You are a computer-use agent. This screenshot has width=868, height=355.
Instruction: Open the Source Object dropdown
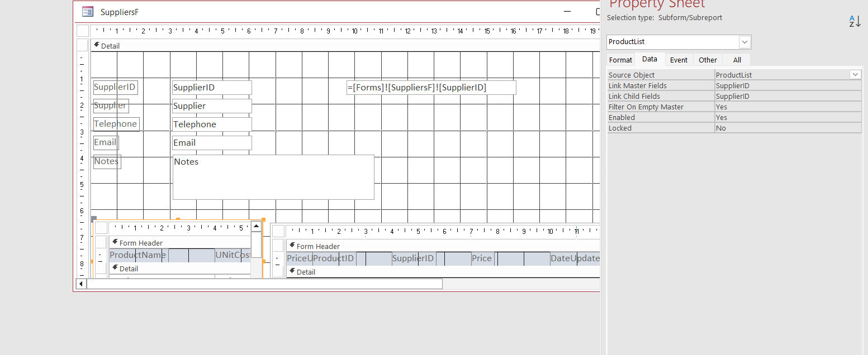pos(855,74)
